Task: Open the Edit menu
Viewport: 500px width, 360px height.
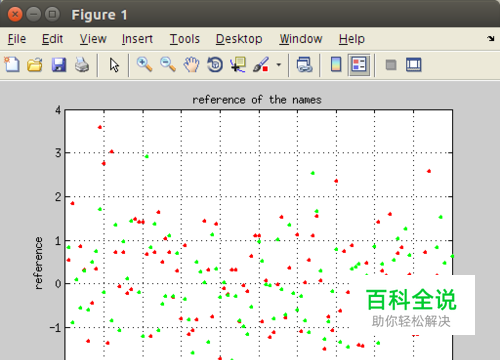Action: coord(52,39)
